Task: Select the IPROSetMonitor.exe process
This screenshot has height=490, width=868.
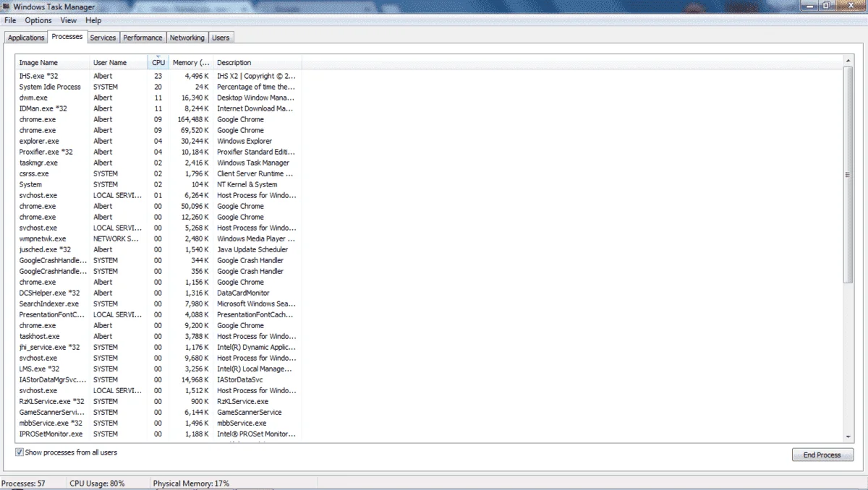Action: click(x=158, y=433)
